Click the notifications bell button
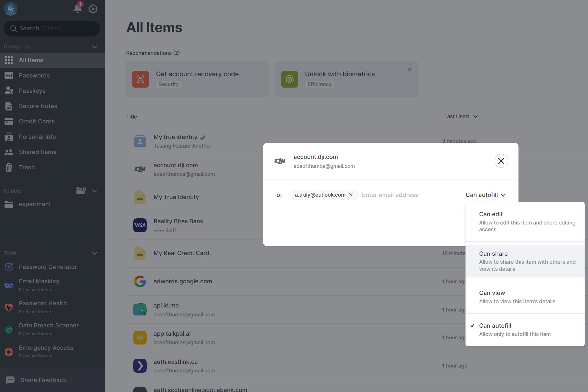Screen dimensions: 588x392 77,8
